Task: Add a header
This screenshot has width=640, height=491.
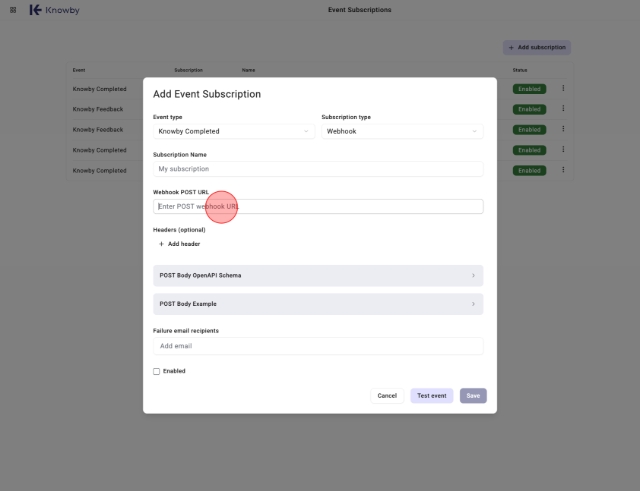Action: [180, 244]
